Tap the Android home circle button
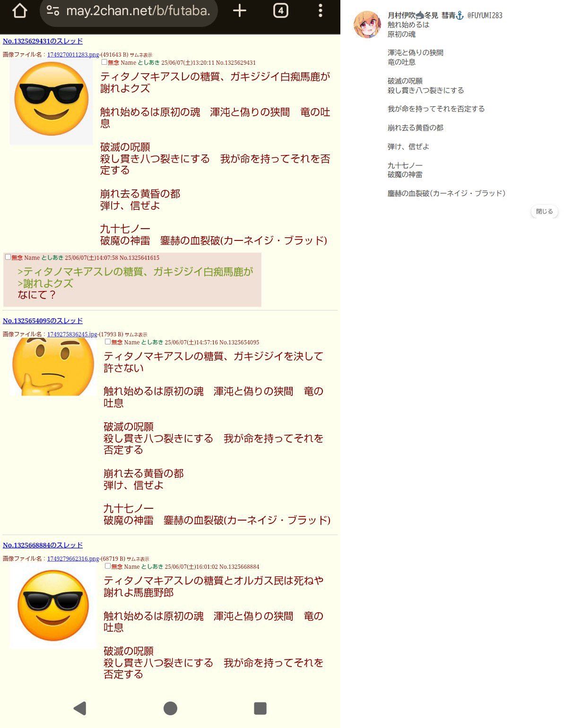This screenshot has width=581, height=728. pos(170,708)
